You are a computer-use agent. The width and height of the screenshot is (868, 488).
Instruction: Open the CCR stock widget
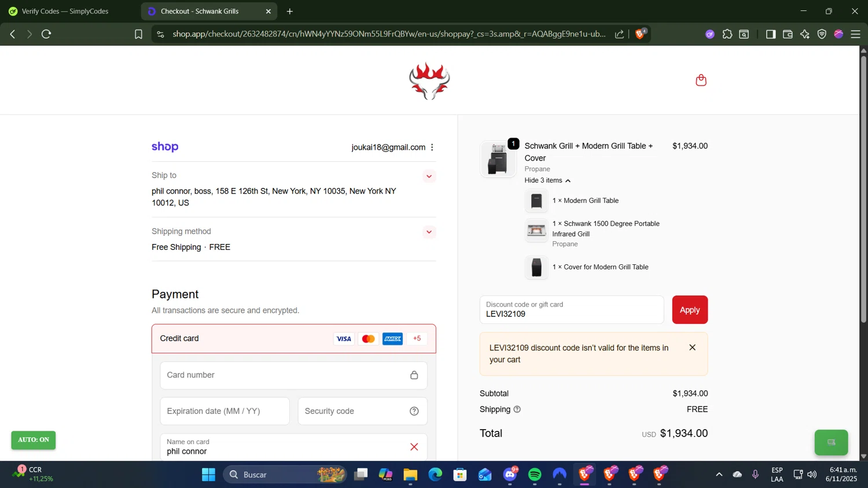(x=34, y=474)
